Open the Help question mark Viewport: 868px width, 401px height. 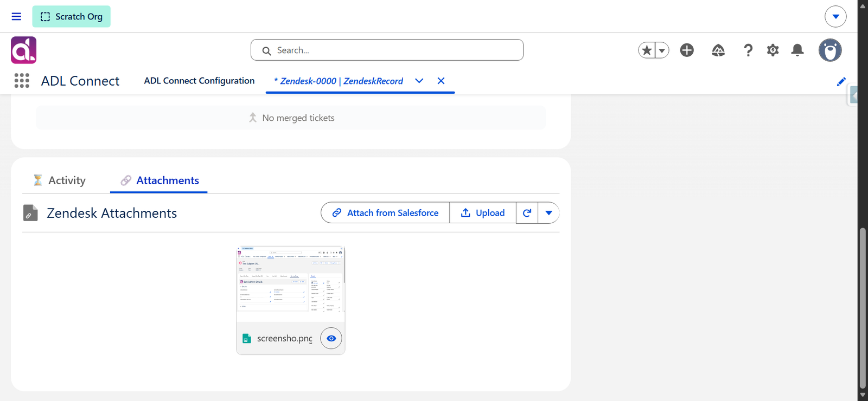click(x=748, y=50)
